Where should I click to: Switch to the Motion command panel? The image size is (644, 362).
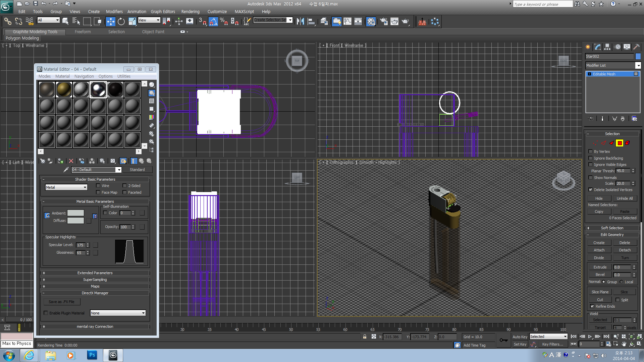pos(617,47)
